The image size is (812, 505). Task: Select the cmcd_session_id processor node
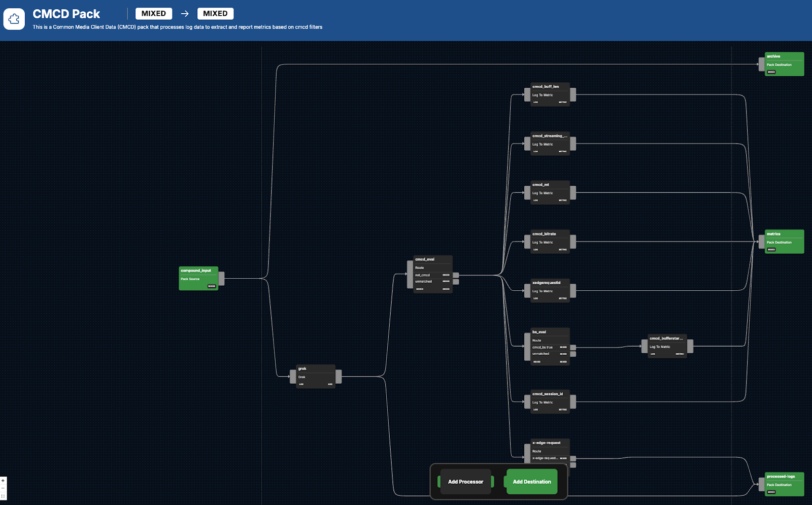(x=550, y=401)
